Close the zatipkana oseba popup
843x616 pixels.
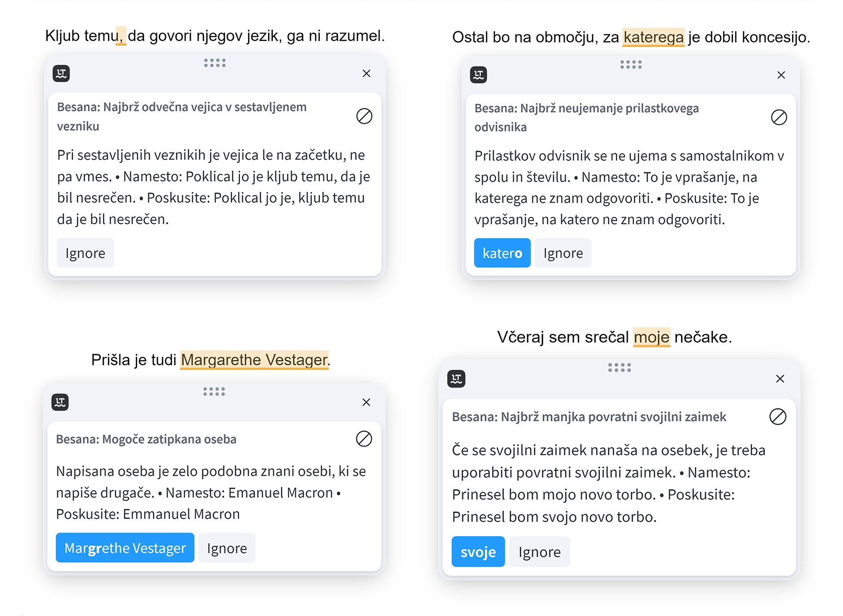point(366,402)
